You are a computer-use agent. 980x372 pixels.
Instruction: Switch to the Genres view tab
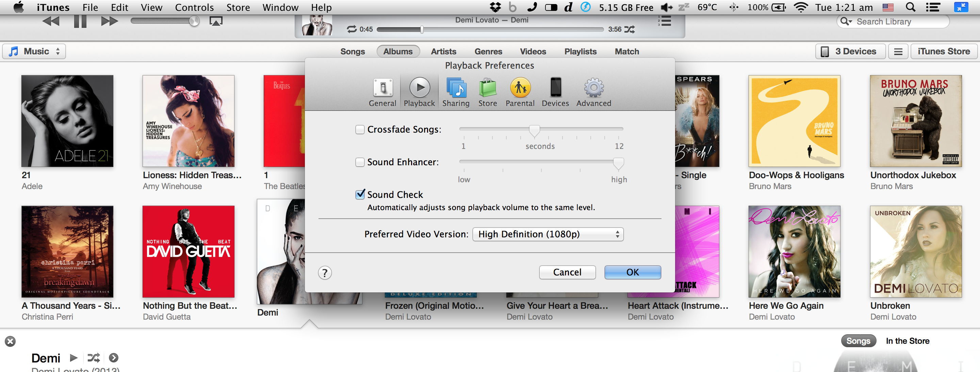pos(488,51)
